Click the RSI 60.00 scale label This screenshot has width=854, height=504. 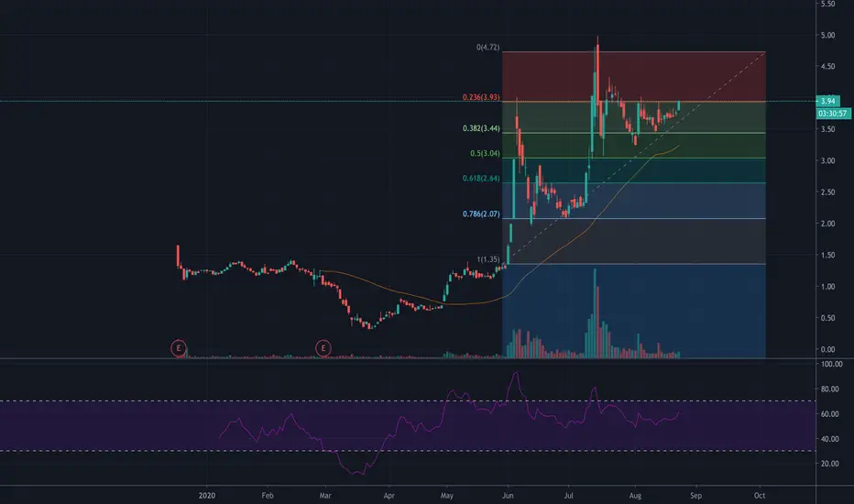pos(830,414)
